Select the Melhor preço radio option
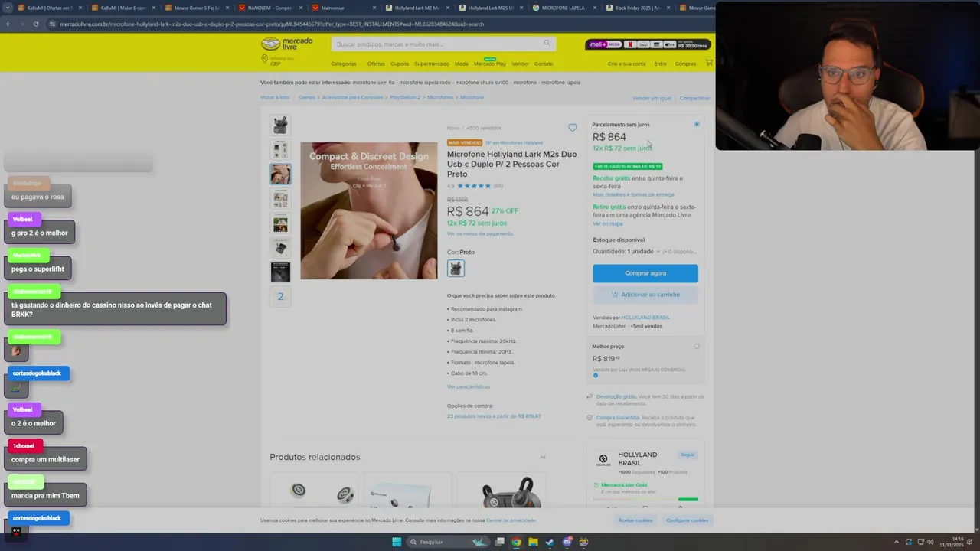Image resolution: width=980 pixels, height=551 pixels. click(697, 346)
